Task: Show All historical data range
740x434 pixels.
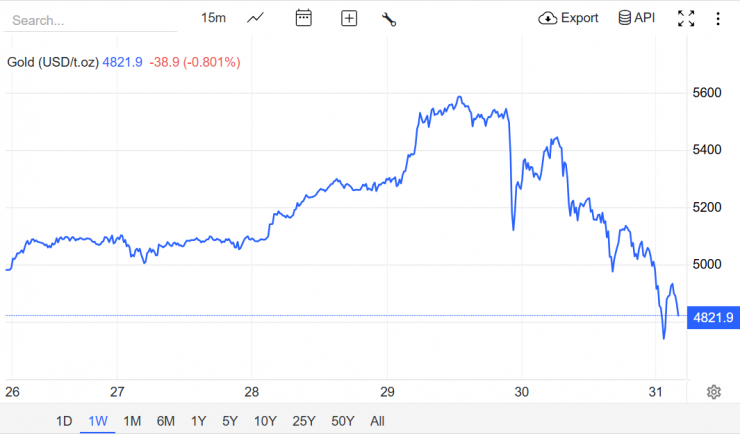Action: pyautogui.click(x=377, y=421)
